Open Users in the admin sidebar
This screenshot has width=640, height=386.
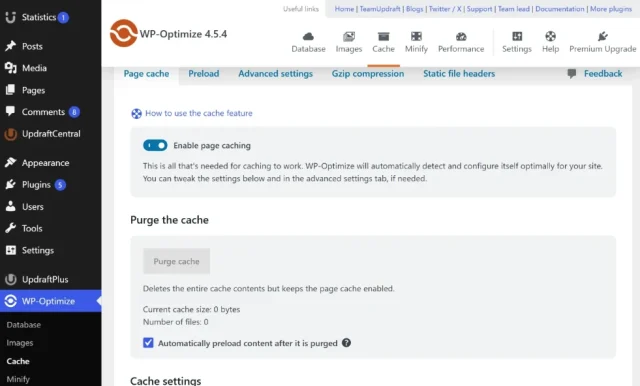32,207
